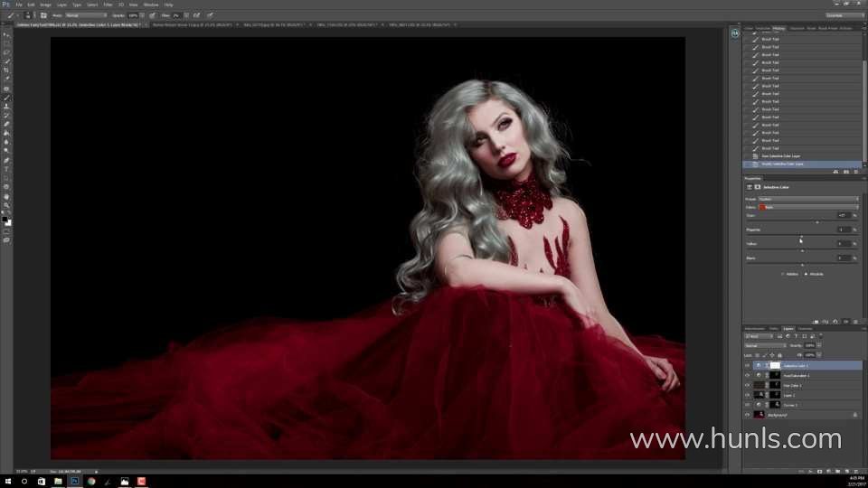Open the File menu
The image size is (868, 488).
[x=18, y=5]
